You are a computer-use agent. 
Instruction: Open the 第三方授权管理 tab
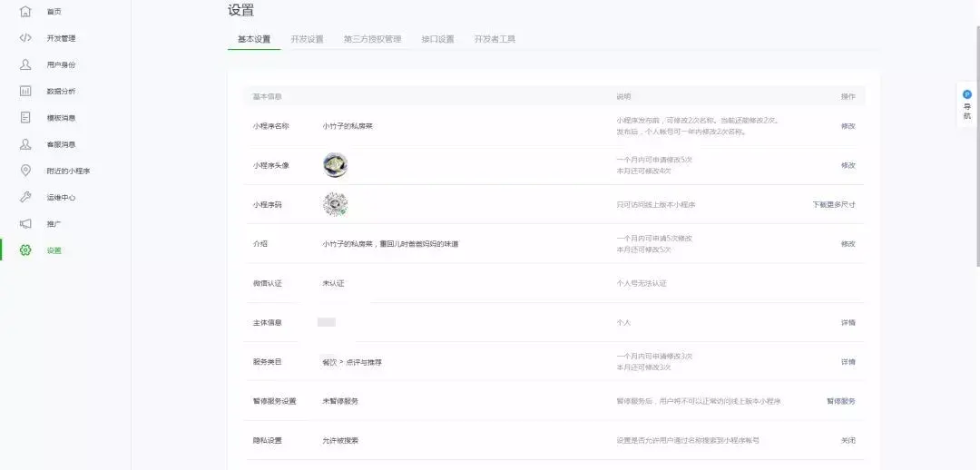coord(373,39)
